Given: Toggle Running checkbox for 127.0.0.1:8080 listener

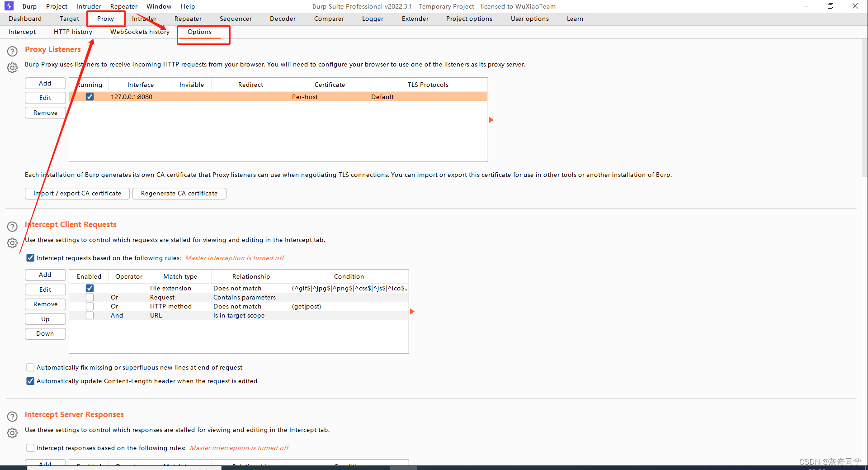Looking at the screenshot, I should click(x=90, y=97).
